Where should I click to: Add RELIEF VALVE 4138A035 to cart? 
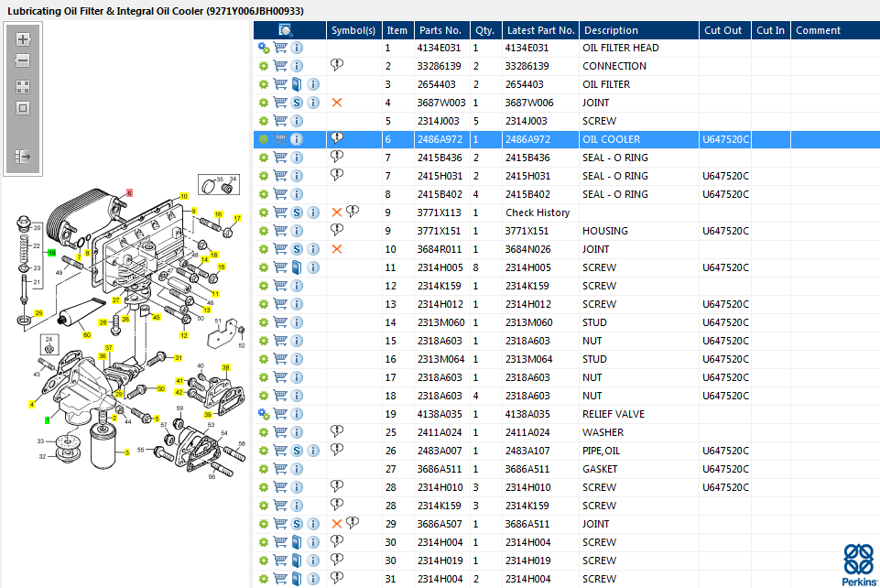click(x=280, y=414)
